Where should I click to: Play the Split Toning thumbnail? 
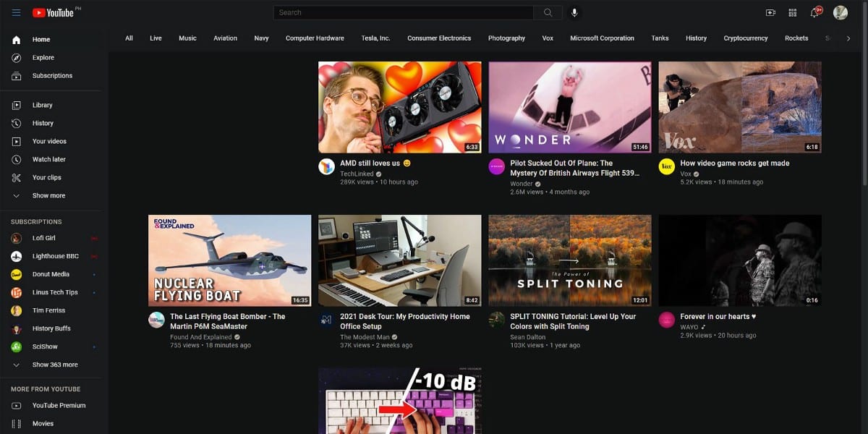(570, 260)
